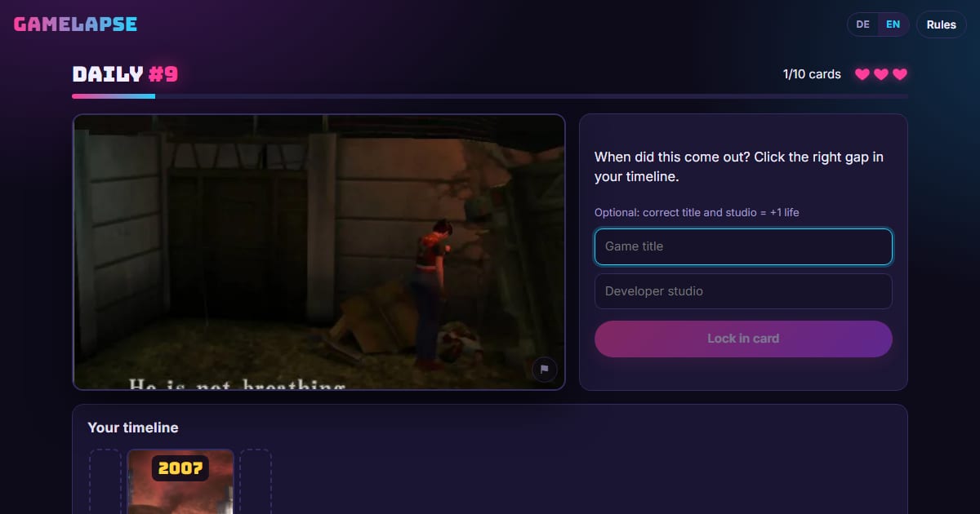Click the DAILY #9 heading
This screenshot has height=514, width=980.
125,74
